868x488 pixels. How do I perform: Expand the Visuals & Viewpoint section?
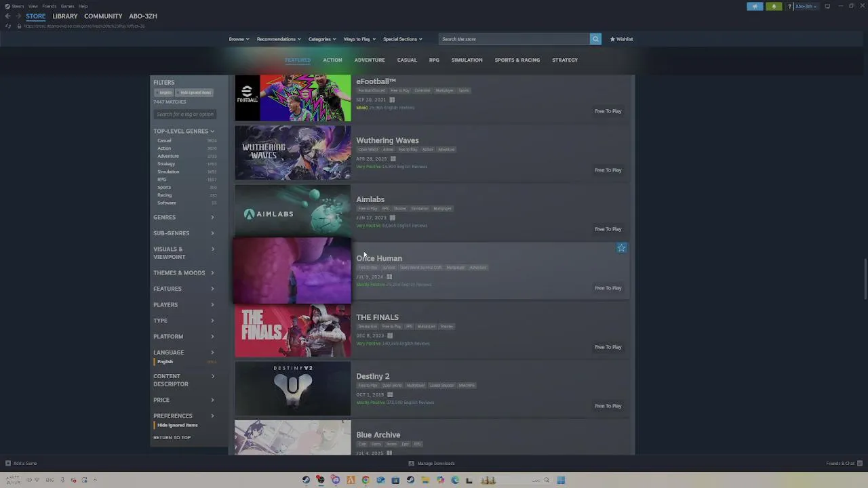[184, 253]
